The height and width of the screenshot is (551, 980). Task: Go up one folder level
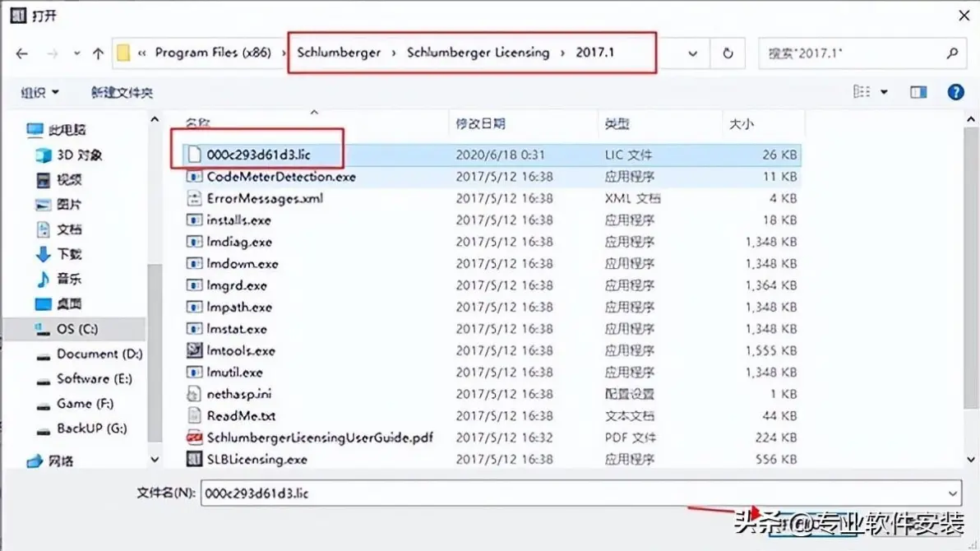click(98, 53)
